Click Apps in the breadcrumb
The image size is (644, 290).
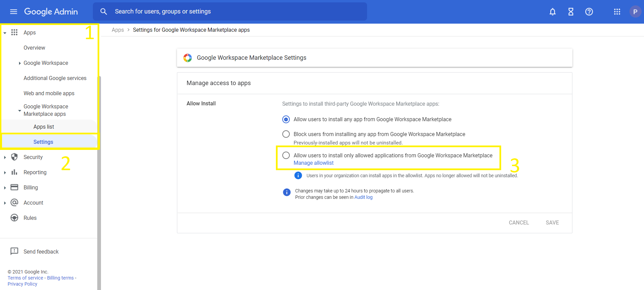[x=118, y=30]
